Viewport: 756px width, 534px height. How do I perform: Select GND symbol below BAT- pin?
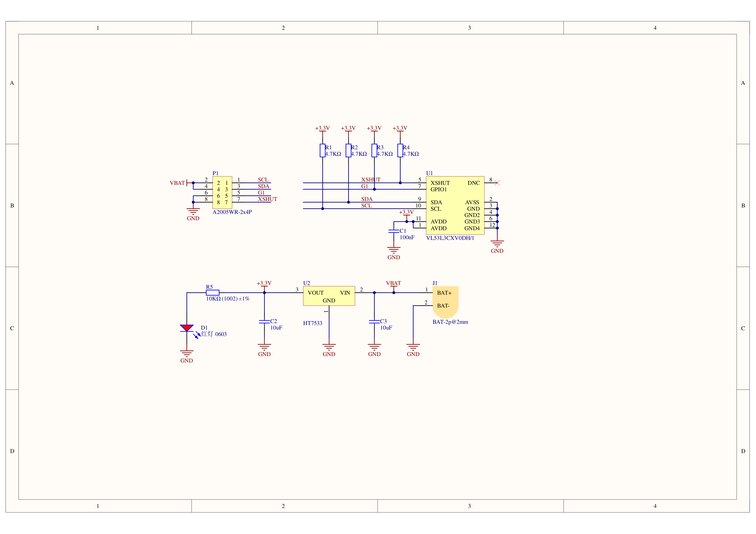pyautogui.click(x=413, y=347)
